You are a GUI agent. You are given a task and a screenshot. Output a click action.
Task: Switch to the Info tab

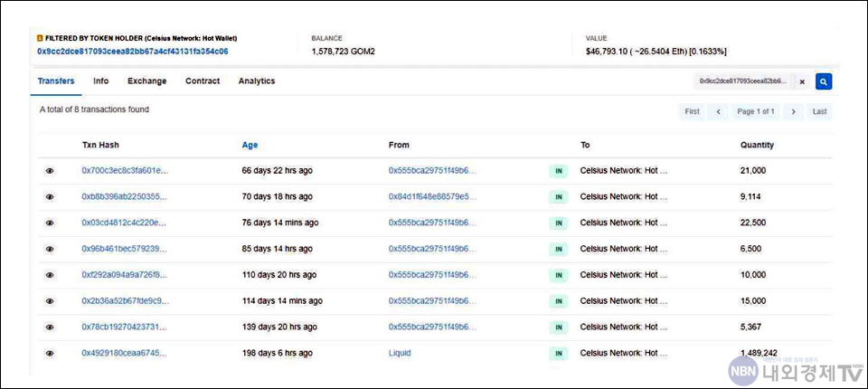coord(100,81)
